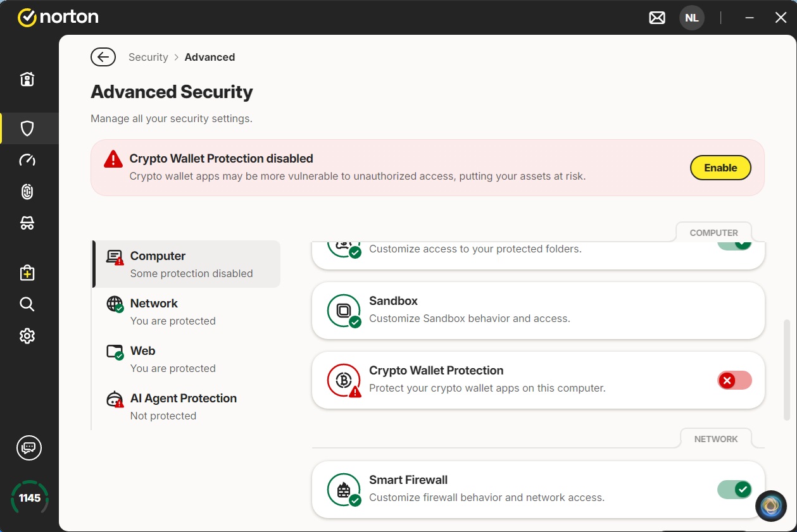Viewport: 797px width, 532px height.
Task: Close the Norton window
Action: tap(781, 18)
